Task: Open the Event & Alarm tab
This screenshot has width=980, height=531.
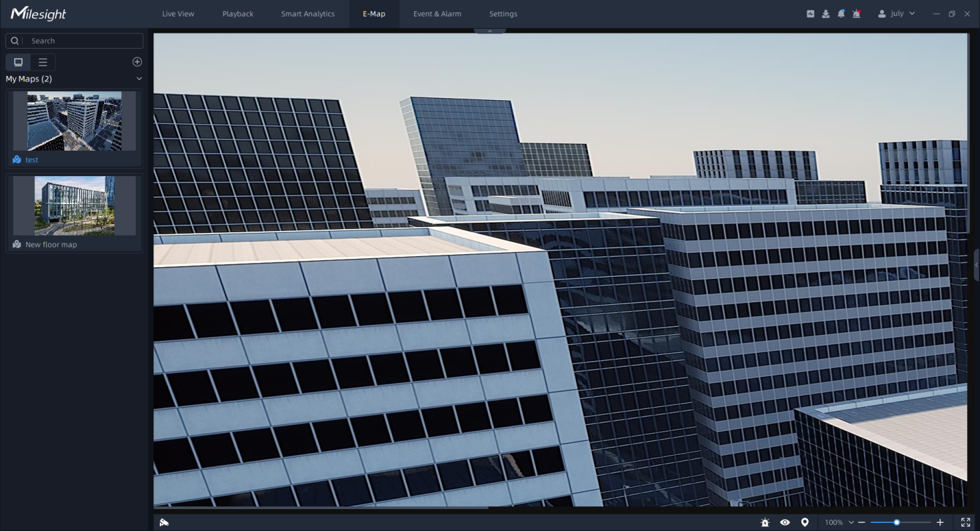Action: (x=437, y=14)
